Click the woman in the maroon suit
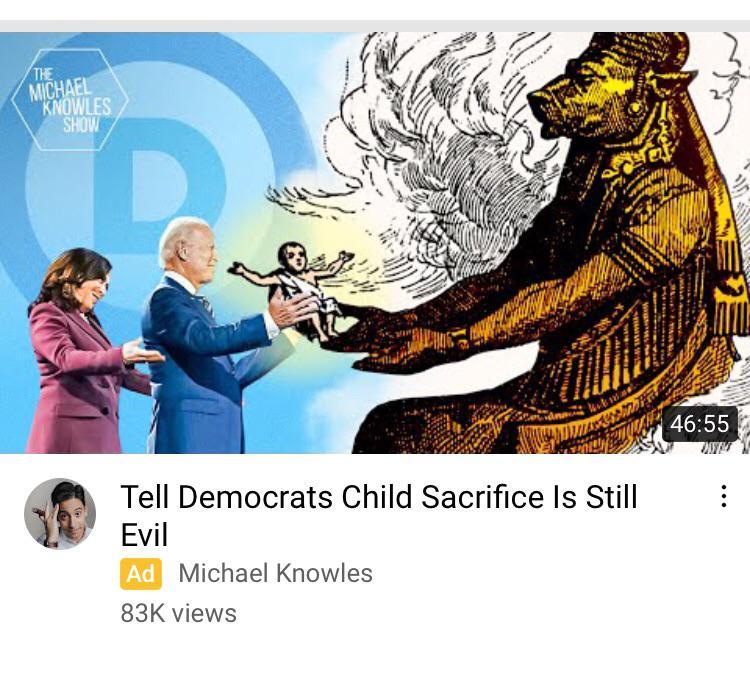 pyautogui.click(x=84, y=354)
